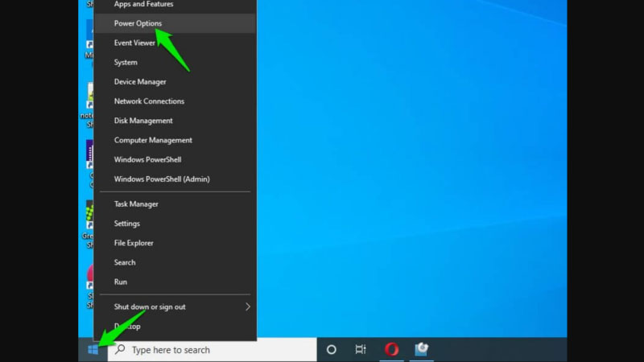This screenshot has height=362, width=644.
Task: Click Run in the menu
Action: (121, 282)
